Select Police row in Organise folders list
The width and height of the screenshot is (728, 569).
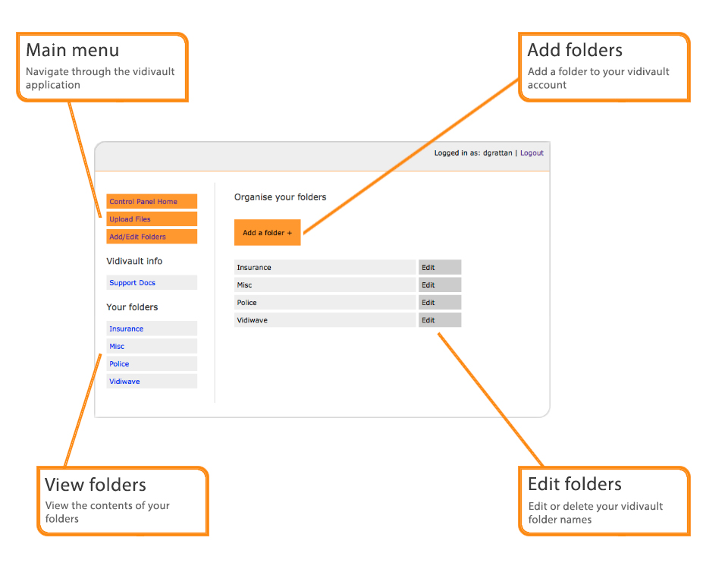coord(325,303)
